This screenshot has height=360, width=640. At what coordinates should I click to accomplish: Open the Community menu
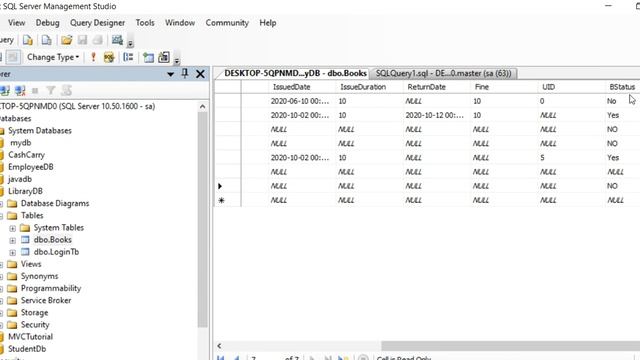(x=227, y=23)
